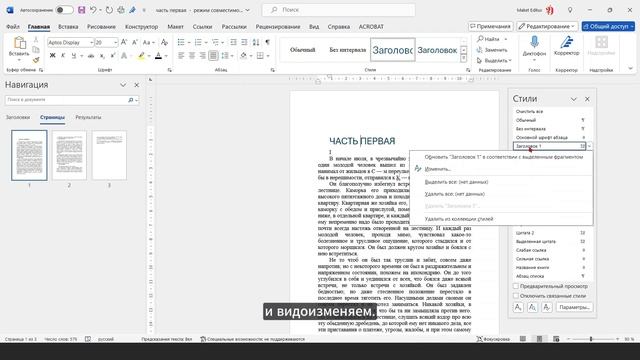Adjust the zoom slider in the status bar
Image resolution: width=640 pixels, height=360 pixels.
pyautogui.click(x=591, y=339)
